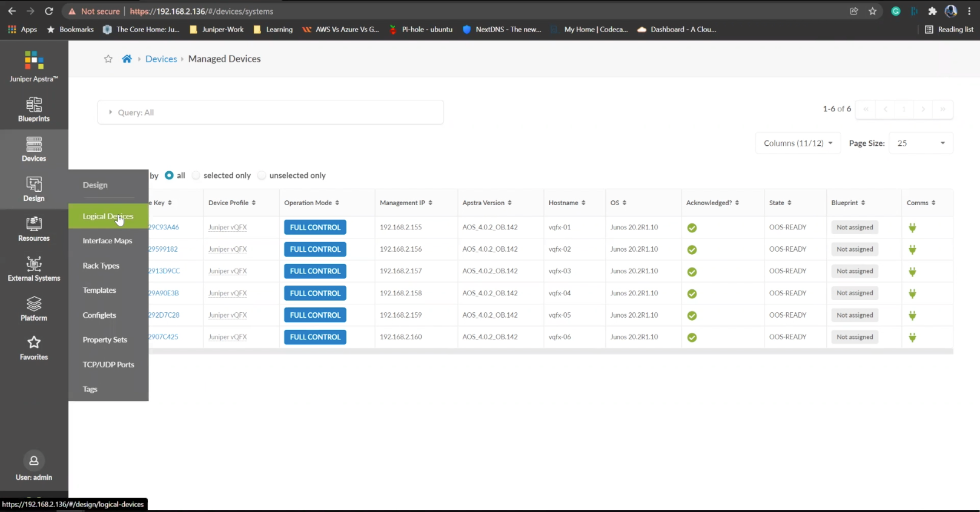Sort by OS column
Screen dimensions: 980x512
(x=618, y=203)
